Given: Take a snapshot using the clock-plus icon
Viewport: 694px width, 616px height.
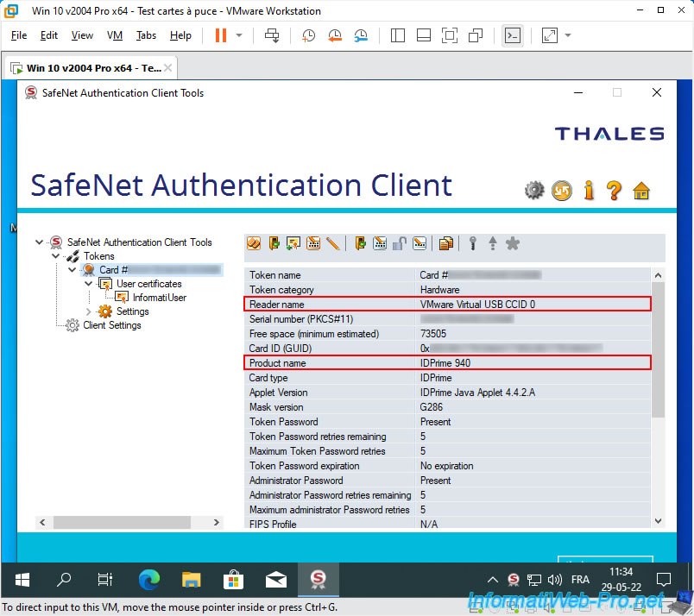Looking at the screenshot, I should click(308, 35).
